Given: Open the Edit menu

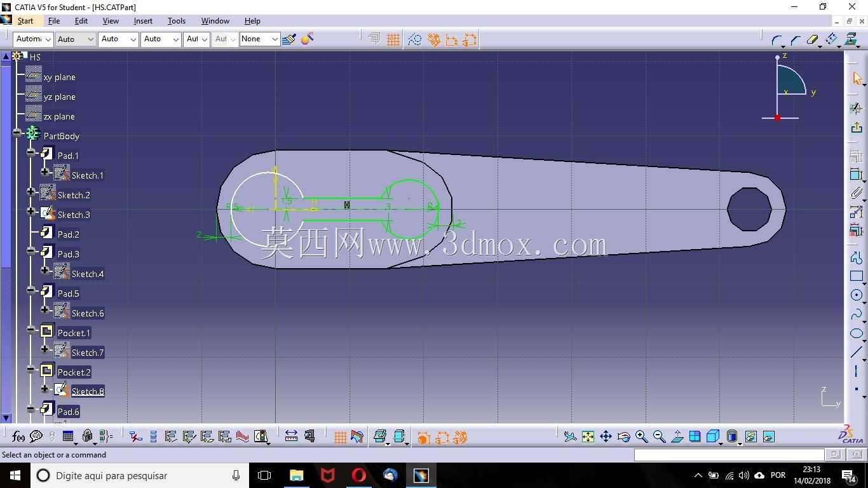Looking at the screenshot, I should tap(81, 21).
